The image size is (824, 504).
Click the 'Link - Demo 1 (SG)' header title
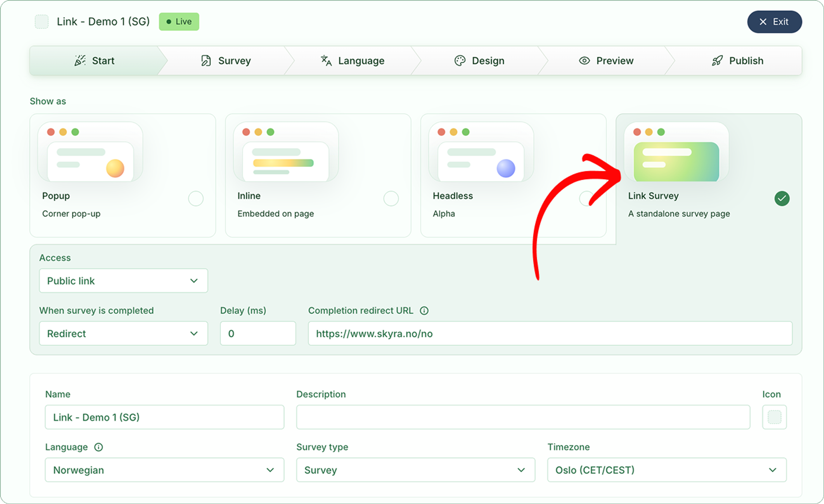(103, 22)
